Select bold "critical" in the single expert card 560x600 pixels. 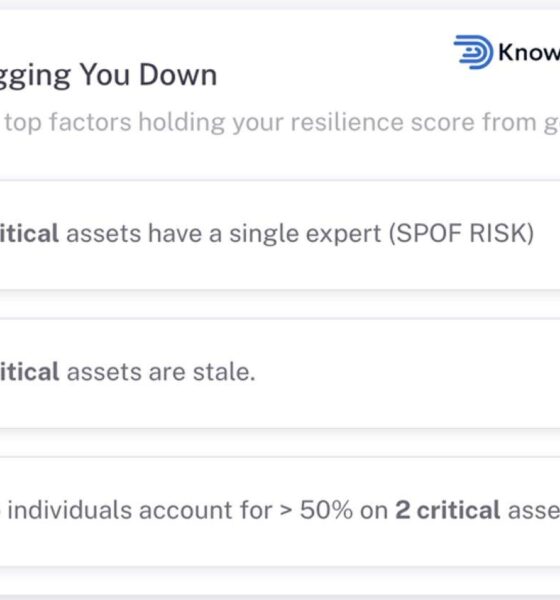click(x=29, y=233)
